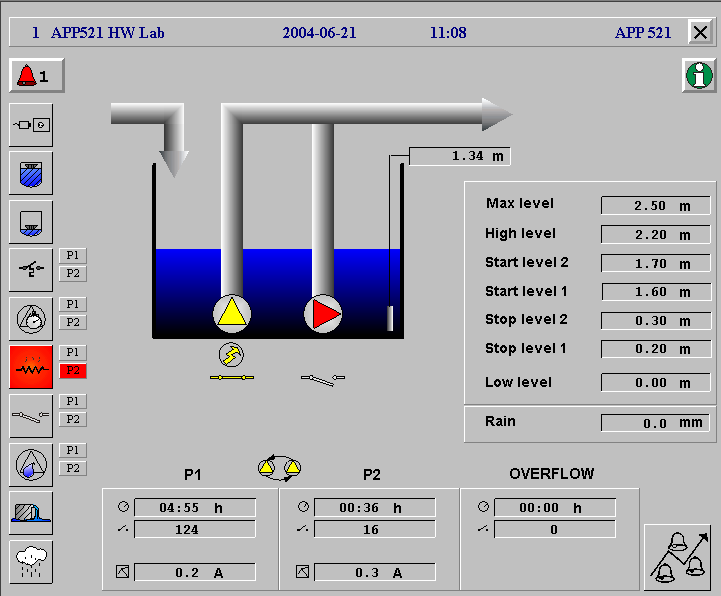Click the pump alternation icon between P1 and P2

[x=280, y=468]
